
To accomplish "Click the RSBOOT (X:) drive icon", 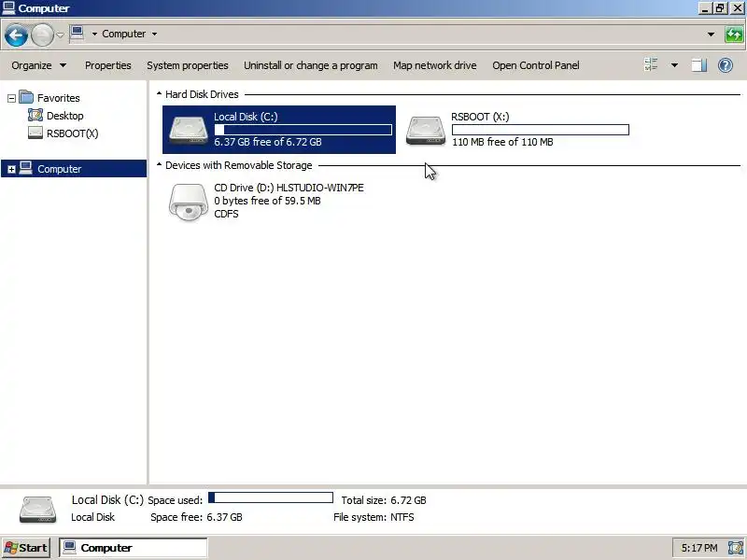I will click(426, 129).
